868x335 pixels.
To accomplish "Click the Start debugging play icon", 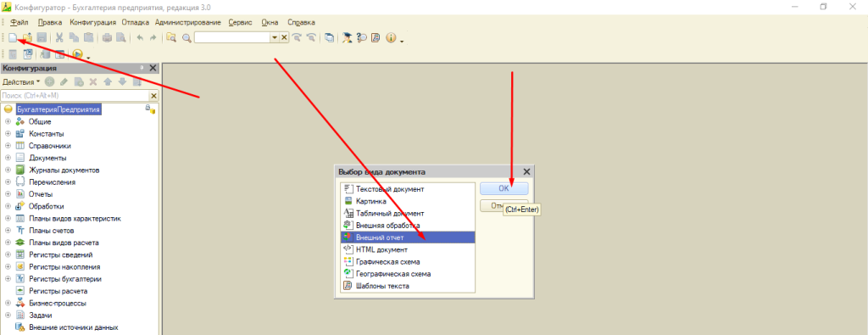I will click(x=77, y=54).
